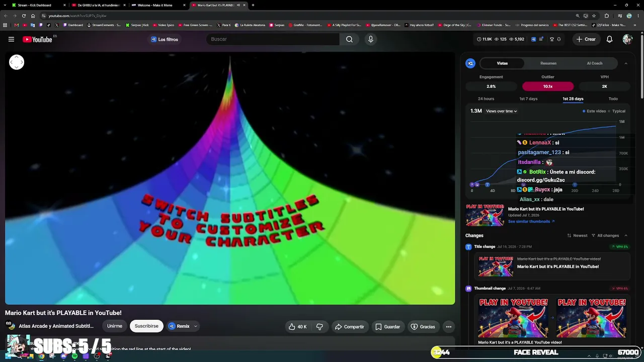Open the All changes filter dropdown
The height and width of the screenshot is (362, 644).
605,235
